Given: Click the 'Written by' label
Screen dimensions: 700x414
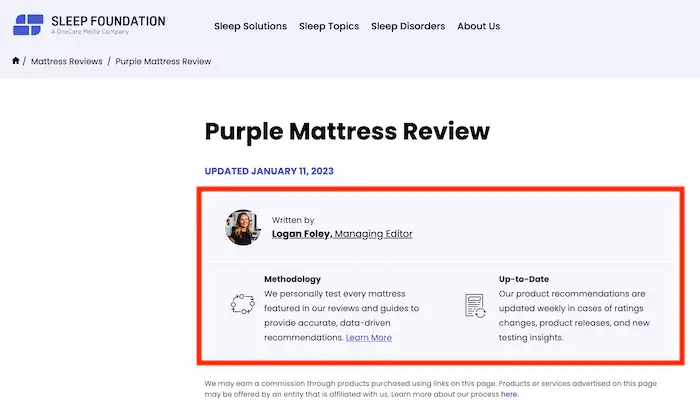Looking at the screenshot, I should 293,220.
